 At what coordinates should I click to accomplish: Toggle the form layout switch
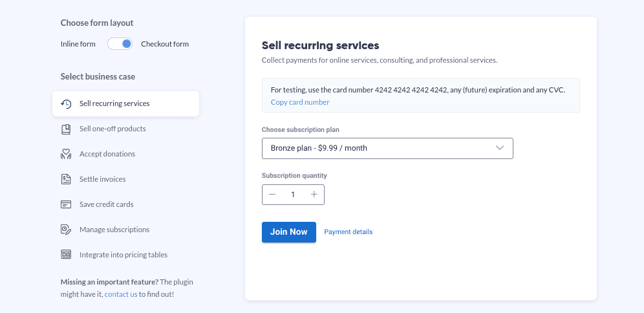pyautogui.click(x=120, y=44)
